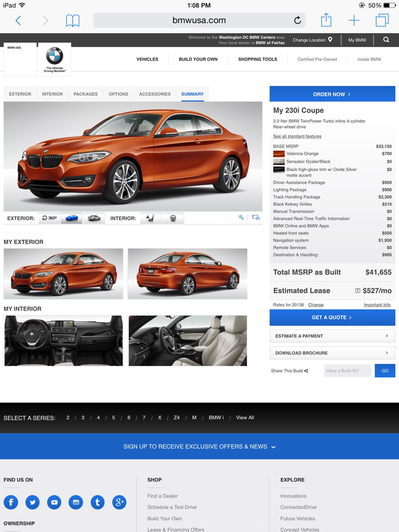Tap the Have a Build ID field
This screenshot has width=399, height=532.
(x=348, y=370)
